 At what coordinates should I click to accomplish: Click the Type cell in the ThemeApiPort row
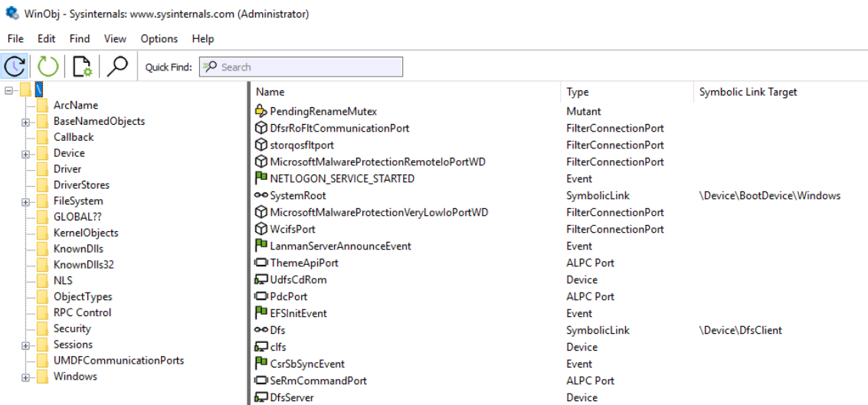[x=590, y=263]
